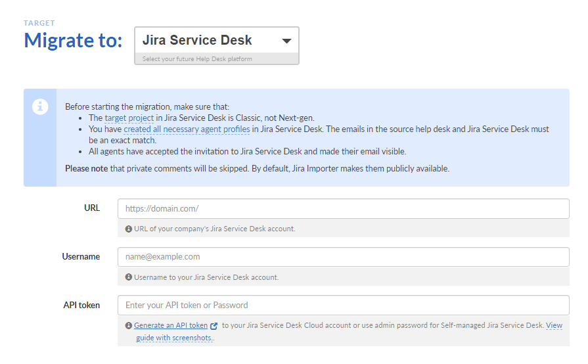Focus the API token input field
The image size is (588, 364).
[343, 306]
